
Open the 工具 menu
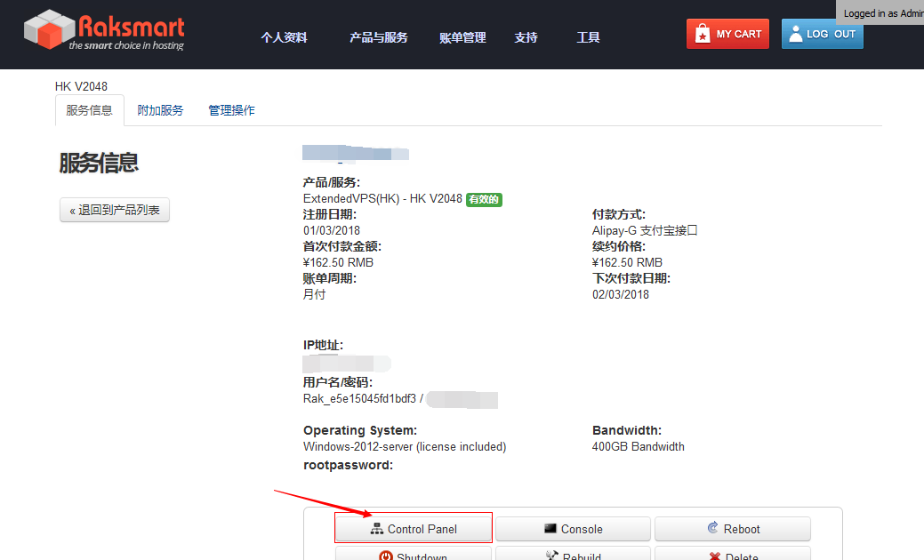tap(588, 37)
